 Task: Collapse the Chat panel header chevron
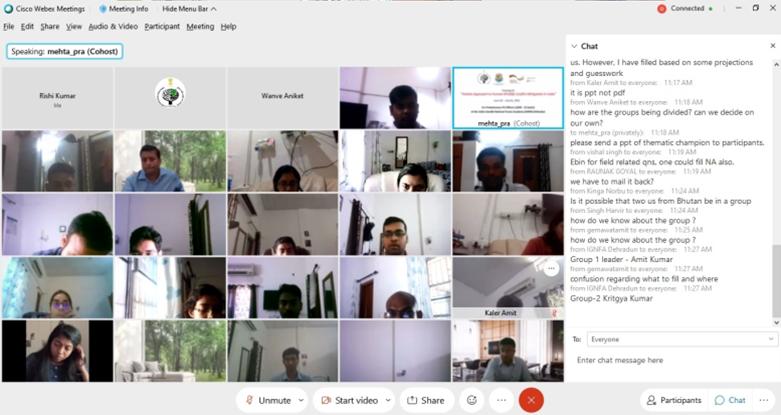coord(574,46)
